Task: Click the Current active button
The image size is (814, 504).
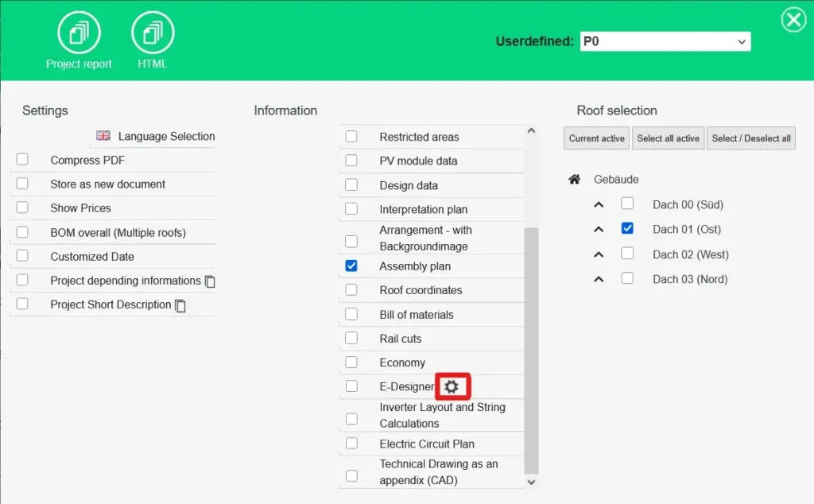Action: tap(596, 138)
